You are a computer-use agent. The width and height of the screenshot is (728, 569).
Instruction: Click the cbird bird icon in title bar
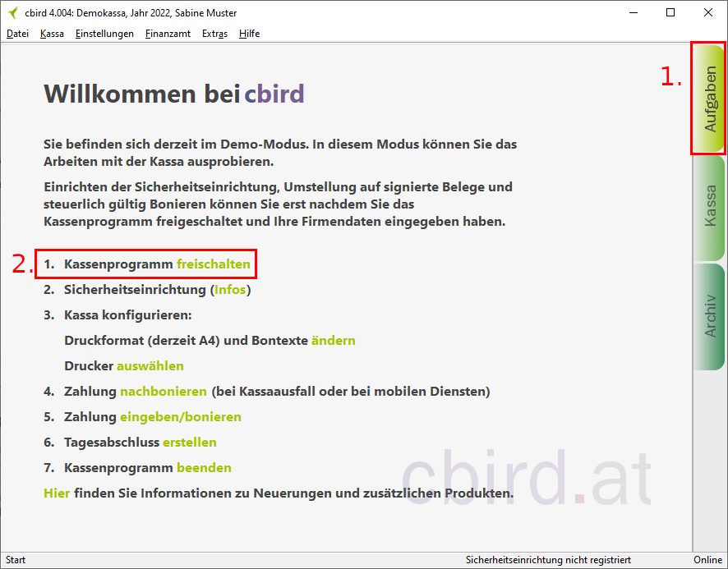point(12,13)
